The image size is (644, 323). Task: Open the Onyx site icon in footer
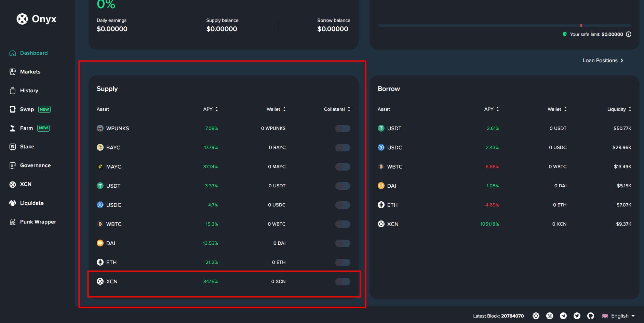[x=536, y=316]
